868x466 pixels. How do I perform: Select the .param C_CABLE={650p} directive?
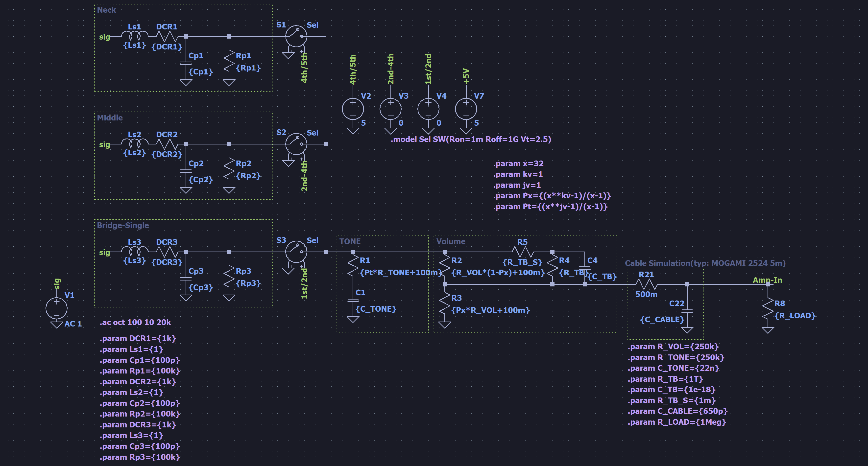pyautogui.click(x=678, y=411)
